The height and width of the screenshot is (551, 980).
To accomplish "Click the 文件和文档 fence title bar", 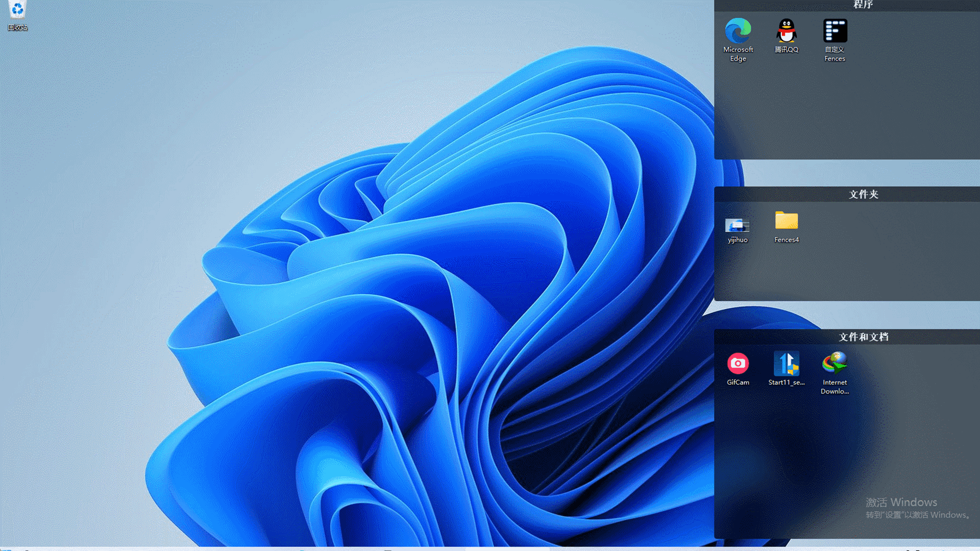I will pyautogui.click(x=863, y=337).
